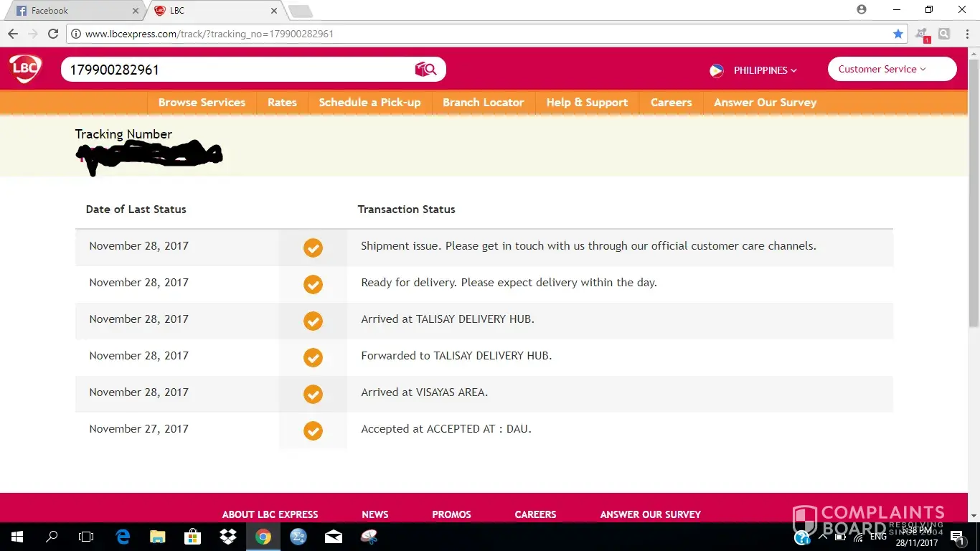The image size is (980, 551).
Task: Click the Ready for delivery status checkmark
Action: pyautogui.click(x=313, y=284)
